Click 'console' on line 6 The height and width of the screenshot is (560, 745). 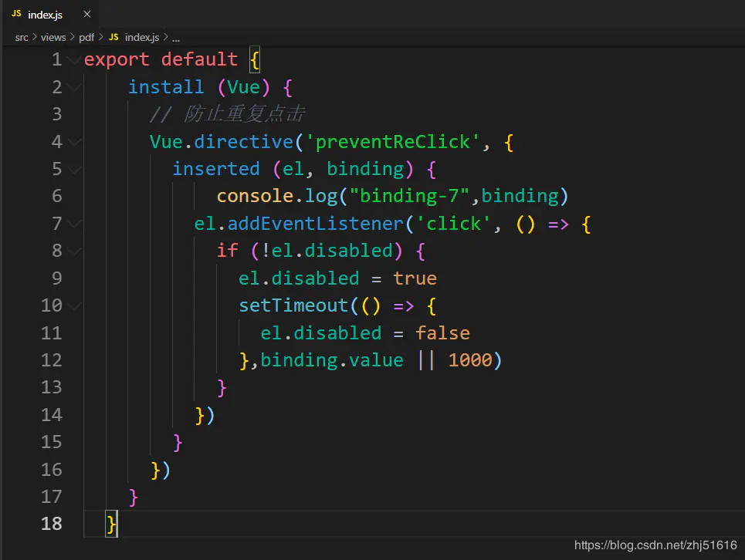[x=255, y=197]
